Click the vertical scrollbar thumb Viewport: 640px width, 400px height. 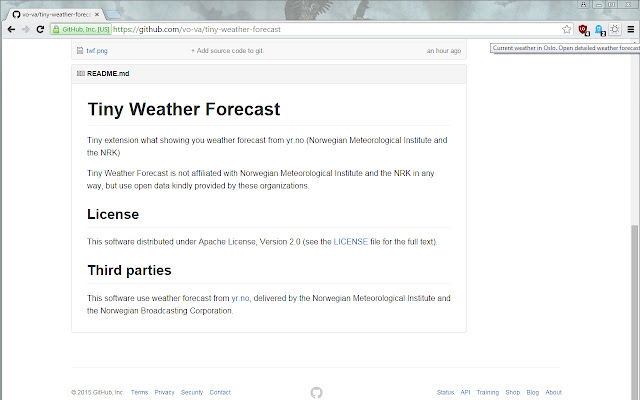coord(635,312)
